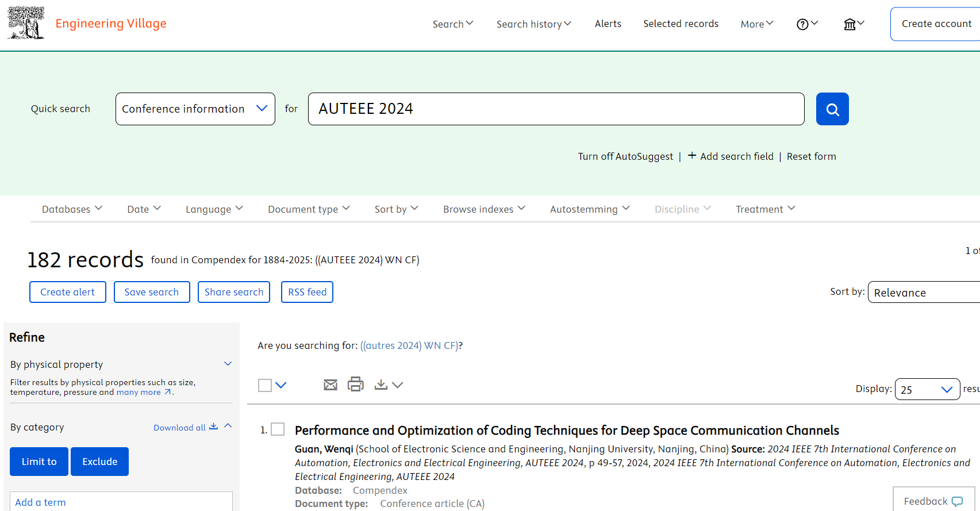Open the Autostemming dropdown
This screenshot has width=980, height=511.
pos(590,209)
